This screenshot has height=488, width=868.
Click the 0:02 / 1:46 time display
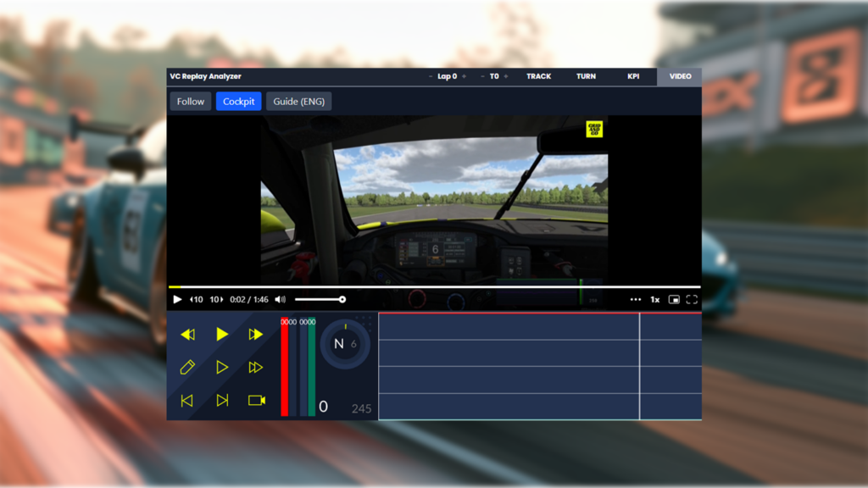[249, 299]
